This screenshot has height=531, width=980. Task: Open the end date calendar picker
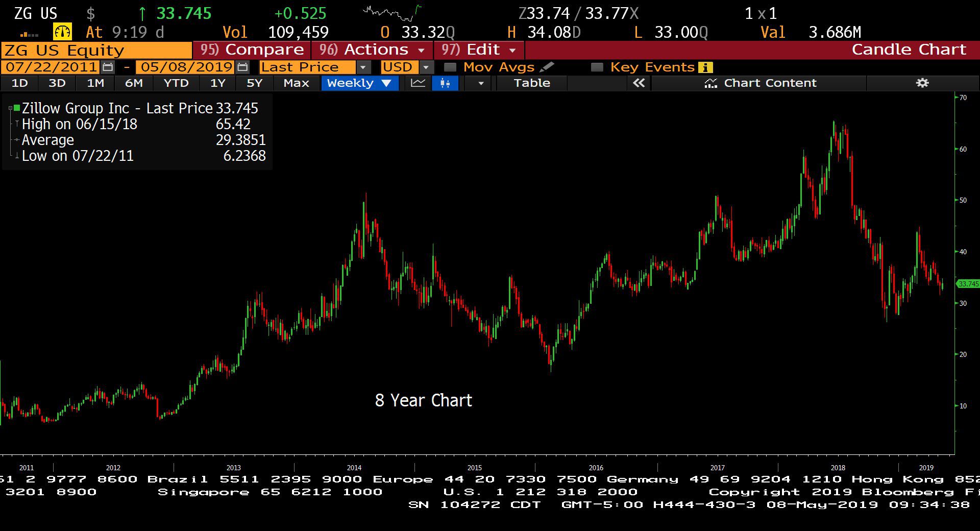click(x=243, y=67)
